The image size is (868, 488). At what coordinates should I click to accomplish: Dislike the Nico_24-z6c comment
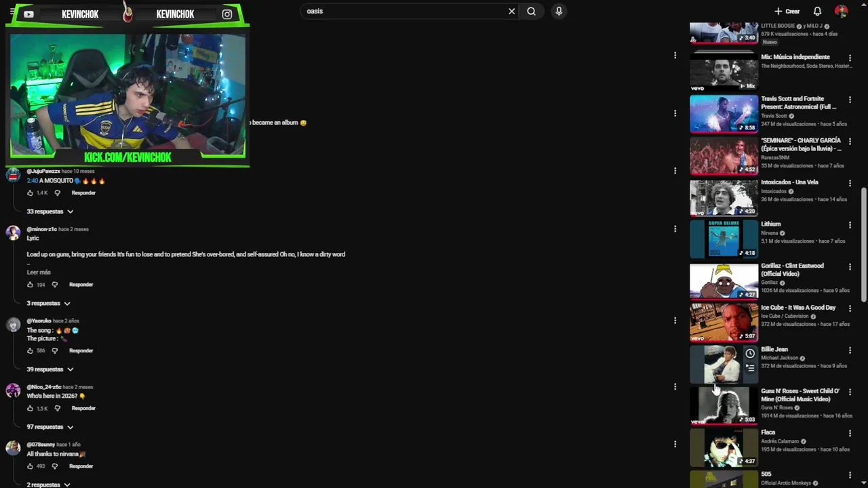(57, 409)
